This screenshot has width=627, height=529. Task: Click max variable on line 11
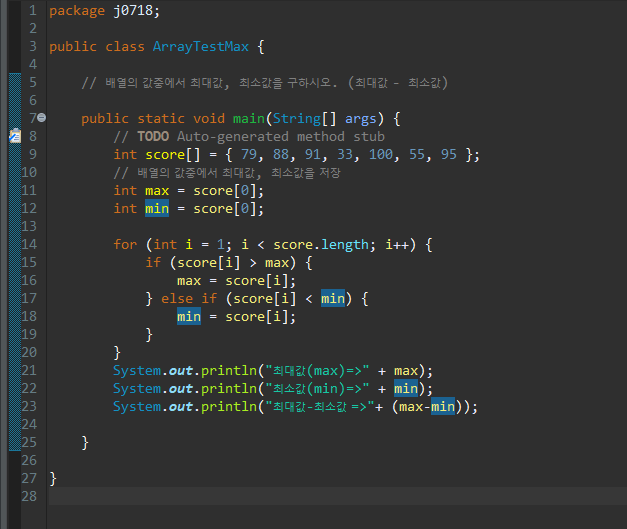[x=157, y=191]
